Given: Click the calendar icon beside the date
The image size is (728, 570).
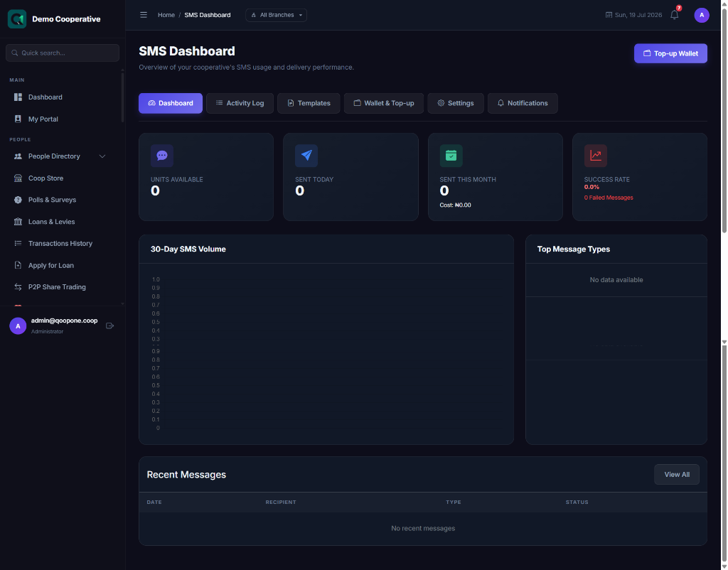Looking at the screenshot, I should coord(609,15).
